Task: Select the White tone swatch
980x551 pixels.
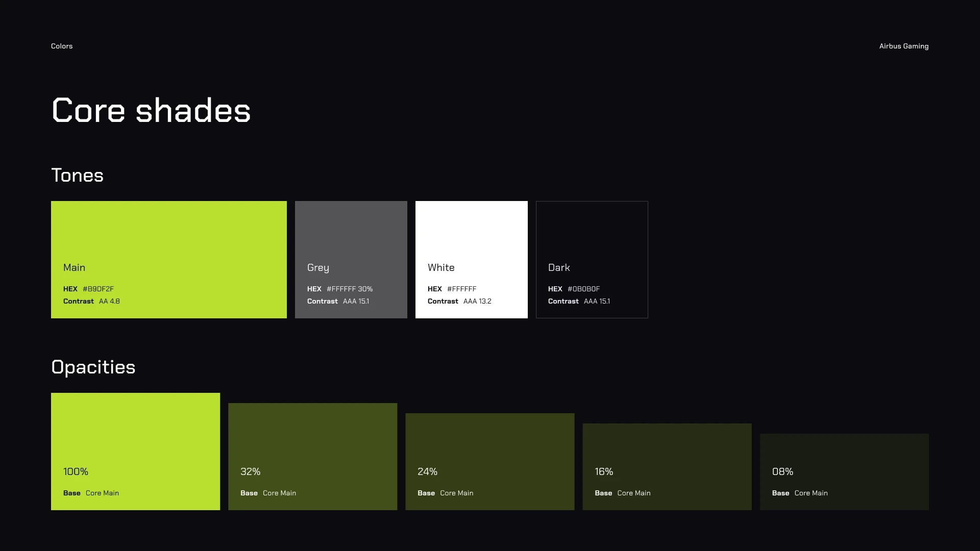Action: [472, 260]
